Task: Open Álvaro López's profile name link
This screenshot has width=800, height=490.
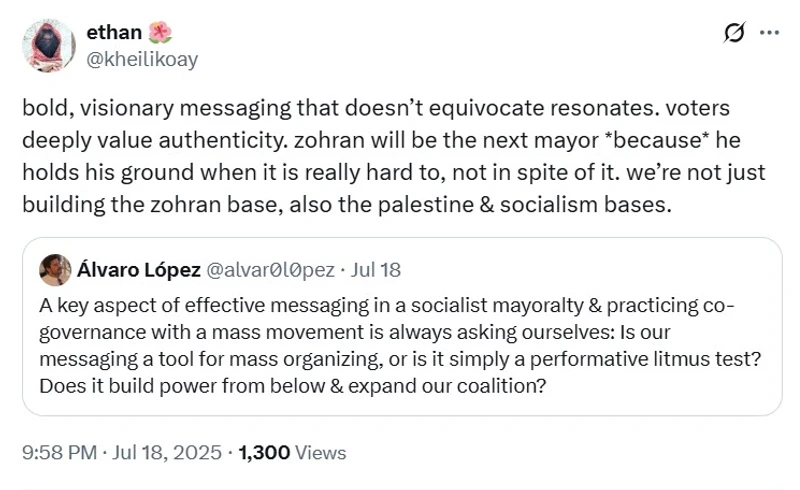Action: click(x=139, y=270)
